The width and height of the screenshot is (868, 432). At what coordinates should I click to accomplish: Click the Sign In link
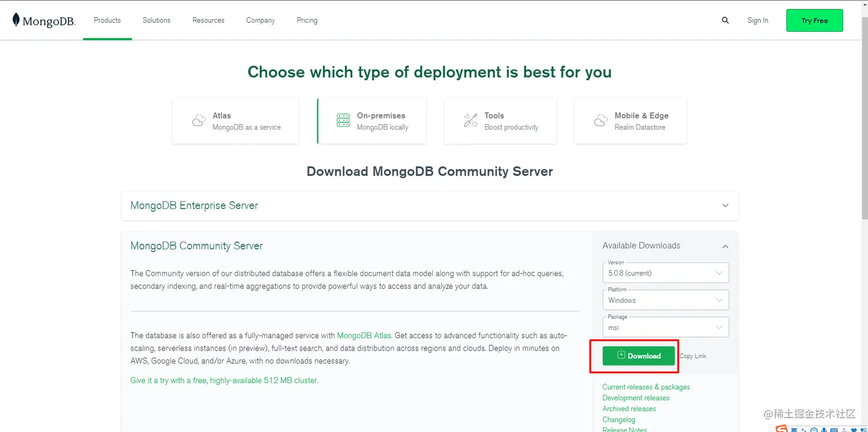point(758,20)
